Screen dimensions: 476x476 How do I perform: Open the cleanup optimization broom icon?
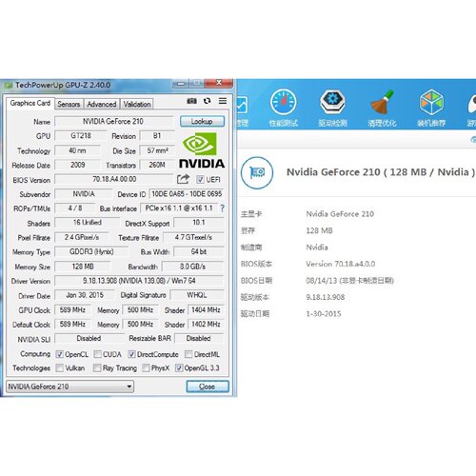383,102
